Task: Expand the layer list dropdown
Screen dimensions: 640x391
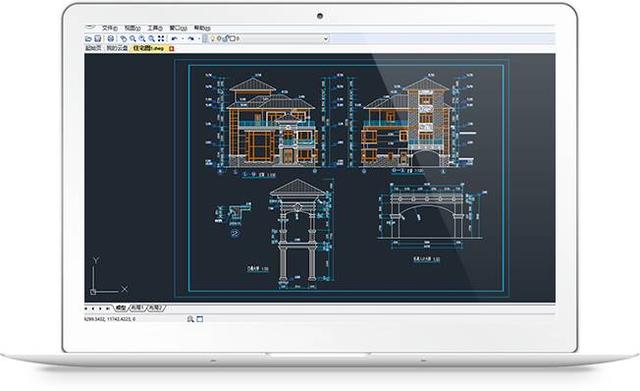Action: (326, 39)
